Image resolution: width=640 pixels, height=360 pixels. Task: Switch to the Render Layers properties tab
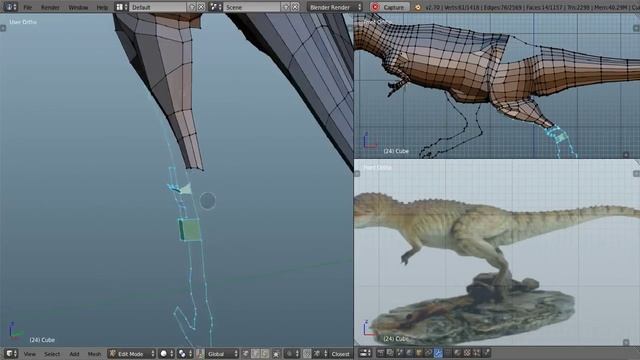[390, 353]
